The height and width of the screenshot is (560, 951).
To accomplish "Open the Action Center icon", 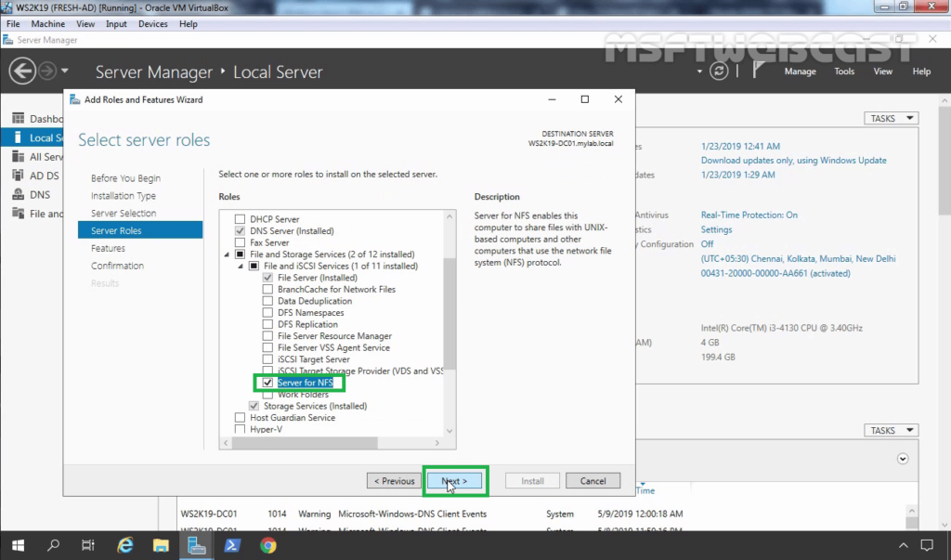I will coord(927,545).
